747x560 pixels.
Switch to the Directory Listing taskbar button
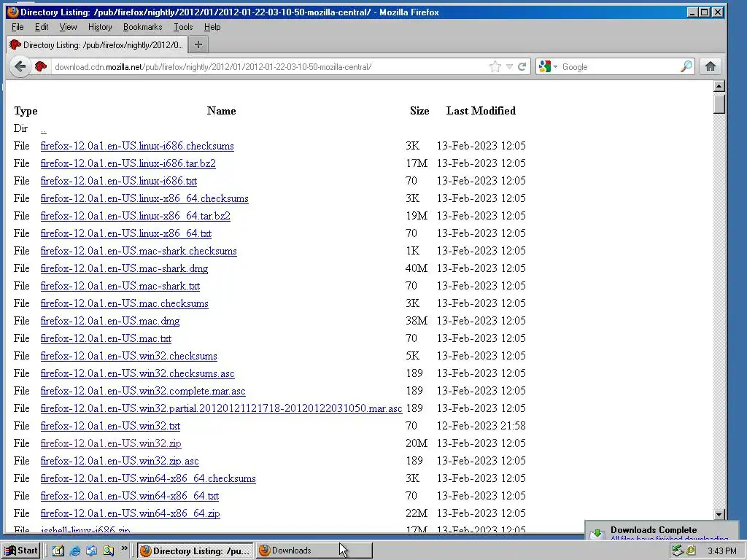pos(196,551)
